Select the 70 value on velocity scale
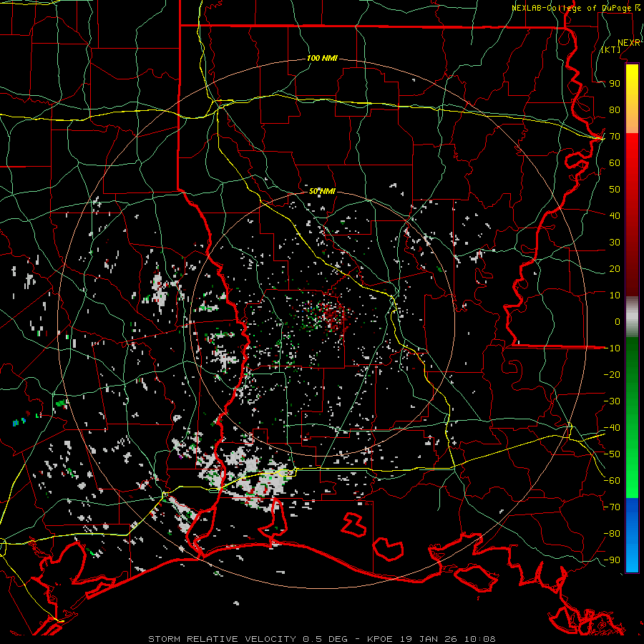This screenshot has height=644, width=644. (615, 137)
